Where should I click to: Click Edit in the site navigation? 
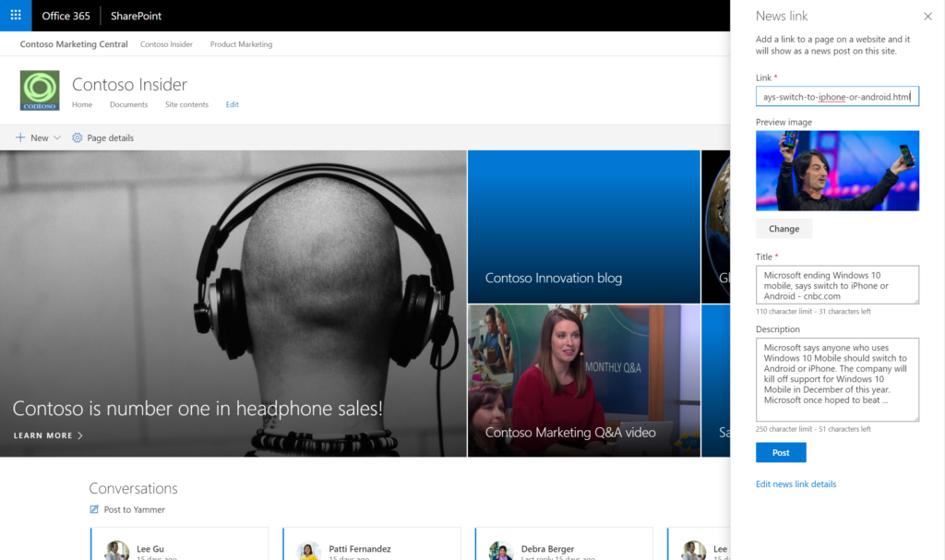(232, 104)
